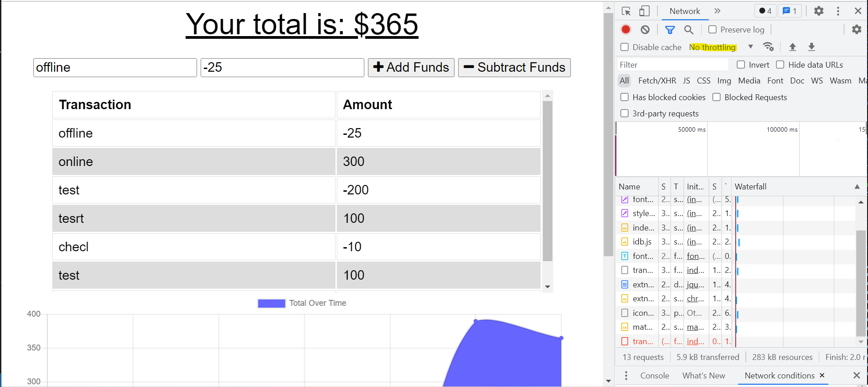Viewport: 868px width, 387px height.
Task: Click the transaction table scrollbar down arrow
Action: [x=547, y=287]
